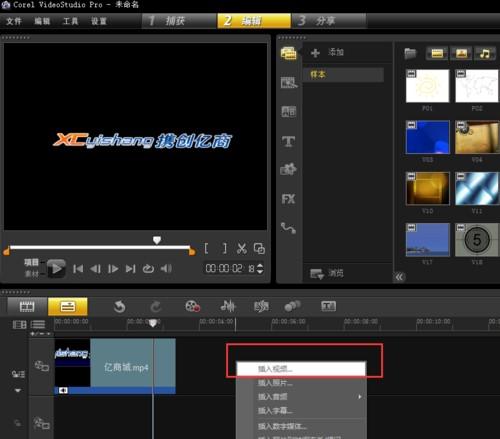Show all visible tracks icon

(19, 324)
